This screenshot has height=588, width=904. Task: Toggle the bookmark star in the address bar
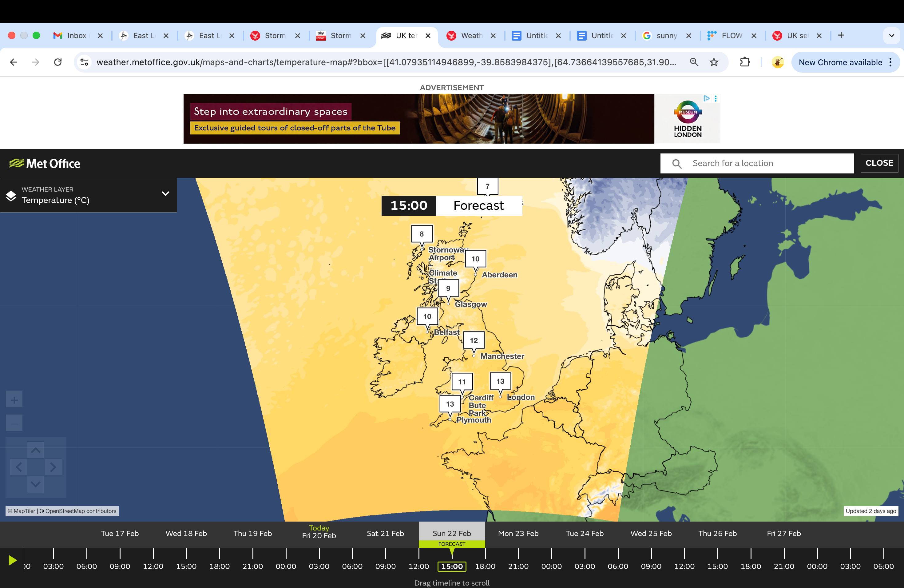[x=714, y=62]
